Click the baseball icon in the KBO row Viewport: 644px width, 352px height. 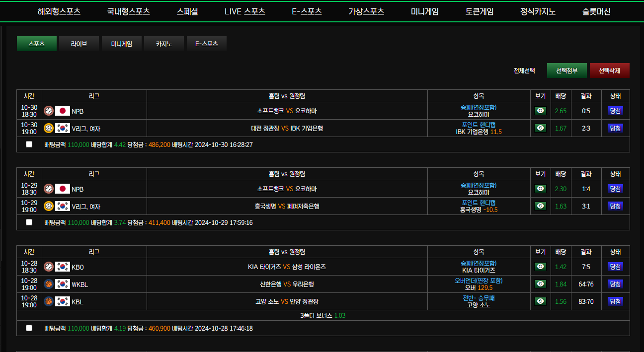[x=49, y=267]
